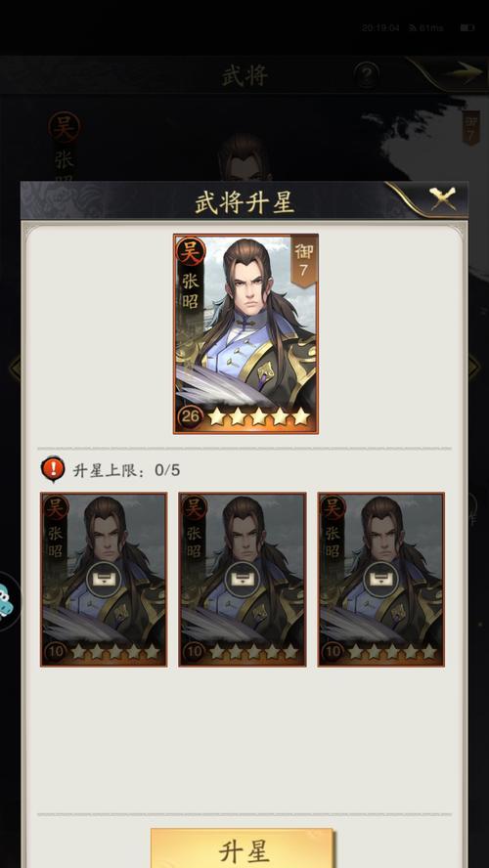The width and height of the screenshot is (489, 868).
Task: Tap the gray stars on third material card
Action: 392,652
